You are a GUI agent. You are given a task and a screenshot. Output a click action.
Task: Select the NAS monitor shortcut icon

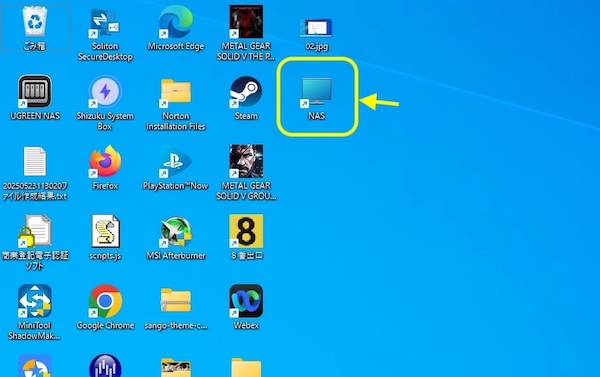coord(316,92)
